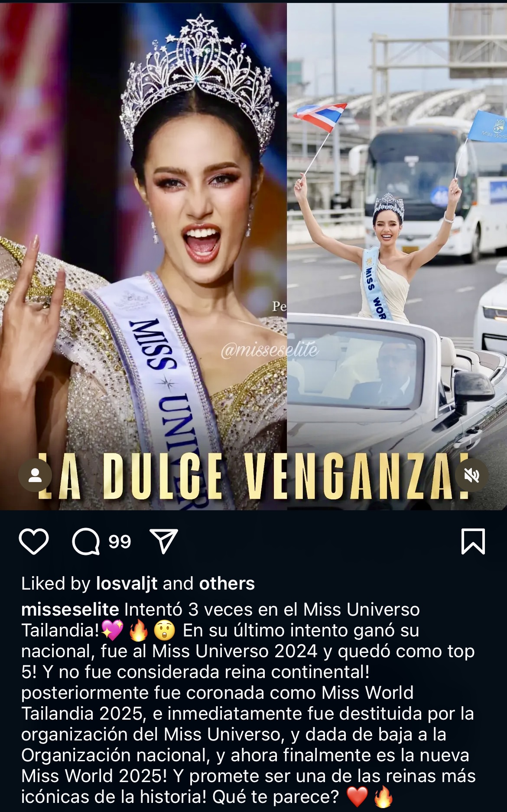Save post with bookmark icon
This screenshot has height=812, width=507.
[473, 541]
